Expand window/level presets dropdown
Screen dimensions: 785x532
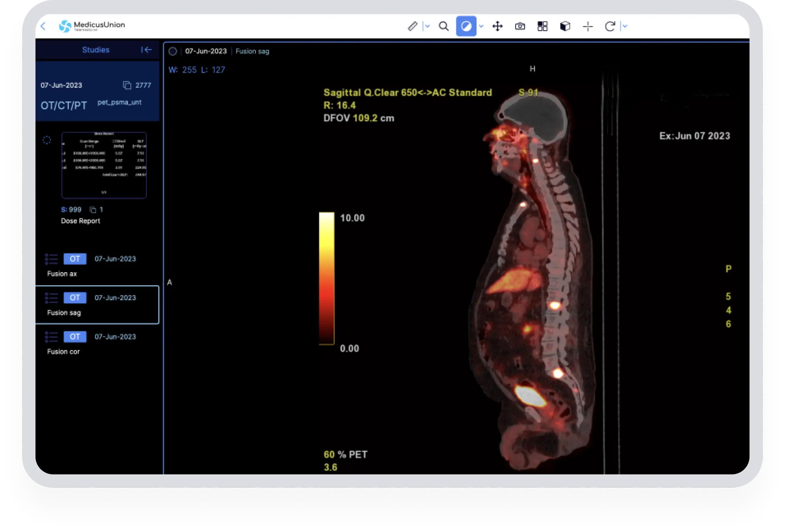pos(481,26)
